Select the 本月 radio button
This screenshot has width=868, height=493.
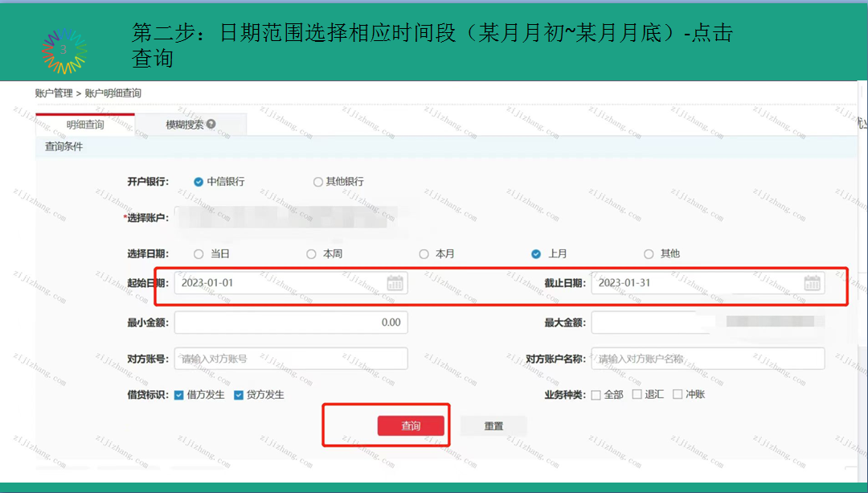click(424, 253)
